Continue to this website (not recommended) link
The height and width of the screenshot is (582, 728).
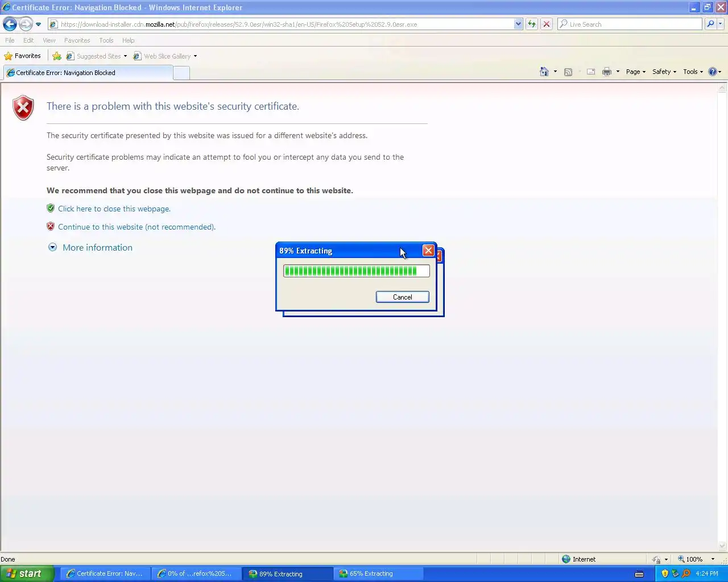coord(136,227)
